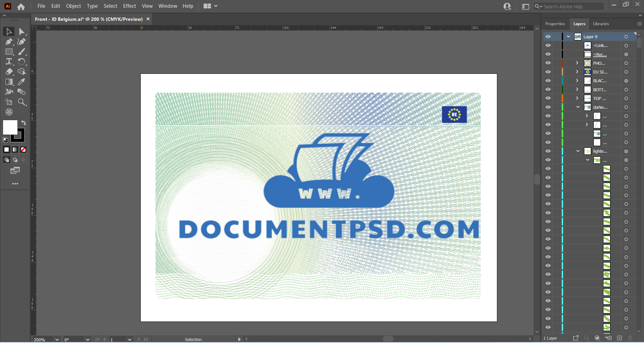Click the artboard number field
The image size is (644, 343).
(x=118, y=340)
